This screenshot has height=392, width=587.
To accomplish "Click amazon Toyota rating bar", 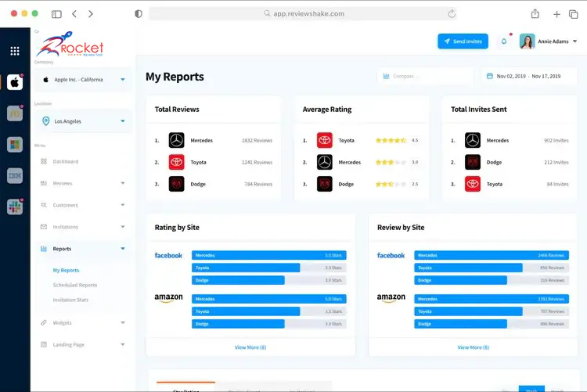I will click(x=268, y=311).
